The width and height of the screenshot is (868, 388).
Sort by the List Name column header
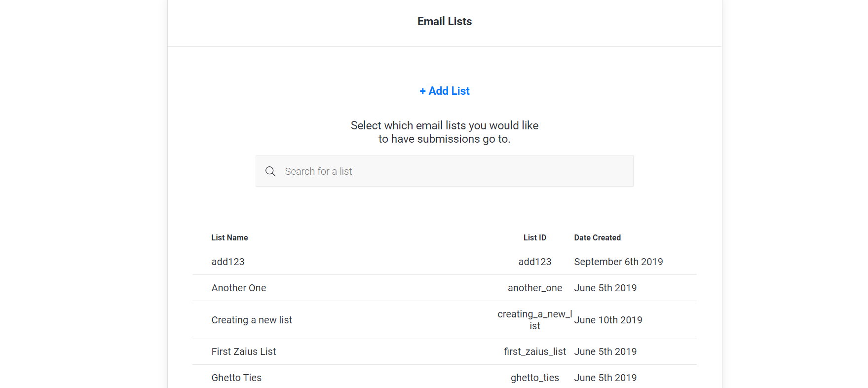(229, 237)
